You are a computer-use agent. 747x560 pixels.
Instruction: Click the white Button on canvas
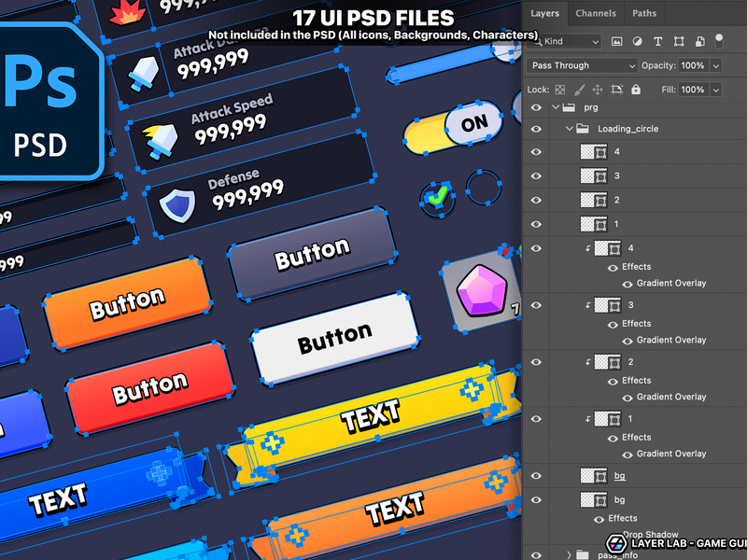(334, 338)
